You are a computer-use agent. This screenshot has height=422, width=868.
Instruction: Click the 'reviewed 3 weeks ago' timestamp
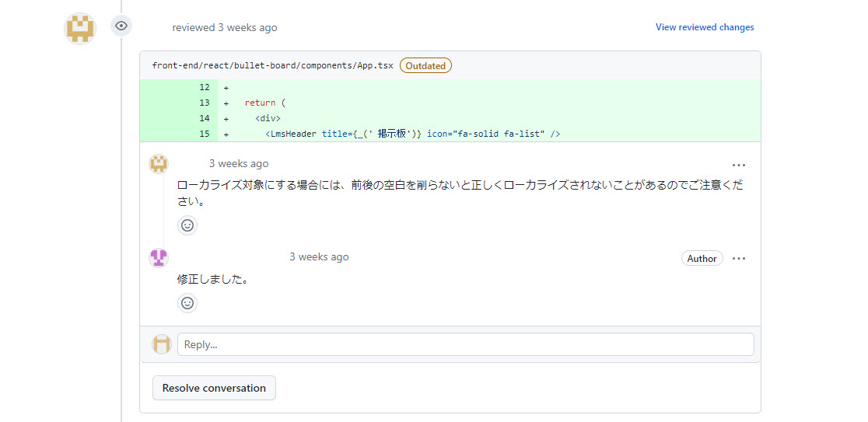coord(247,28)
